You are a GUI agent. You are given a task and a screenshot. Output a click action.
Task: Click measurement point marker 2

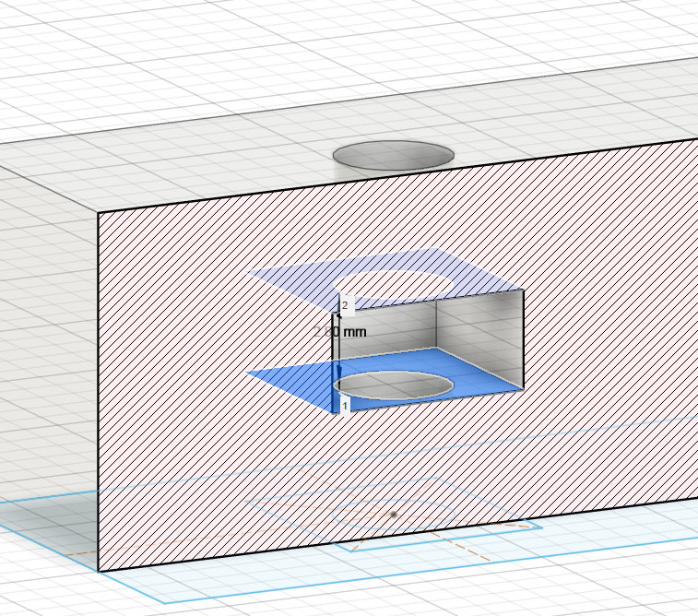345,305
